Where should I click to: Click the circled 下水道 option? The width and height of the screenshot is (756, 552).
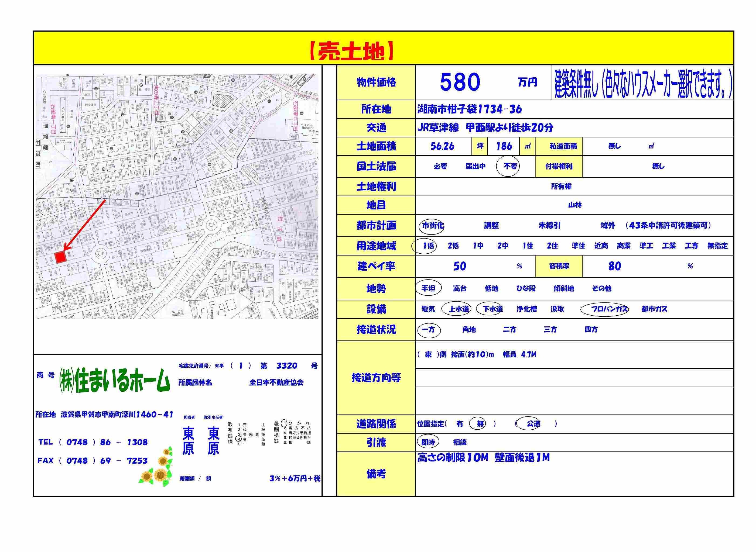(490, 309)
